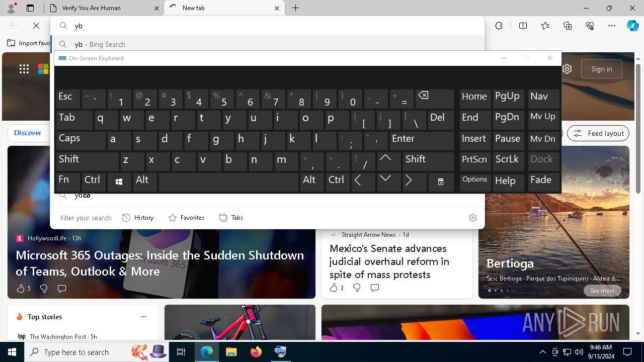This screenshot has height=362, width=644.
Task: Close the New tab tab
Action: click(277, 8)
